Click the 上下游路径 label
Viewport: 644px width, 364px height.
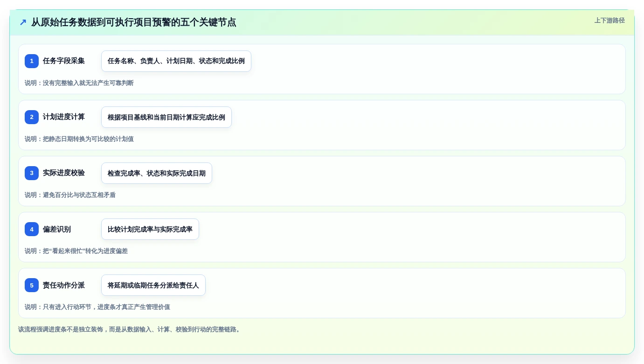[x=609, y=21]
